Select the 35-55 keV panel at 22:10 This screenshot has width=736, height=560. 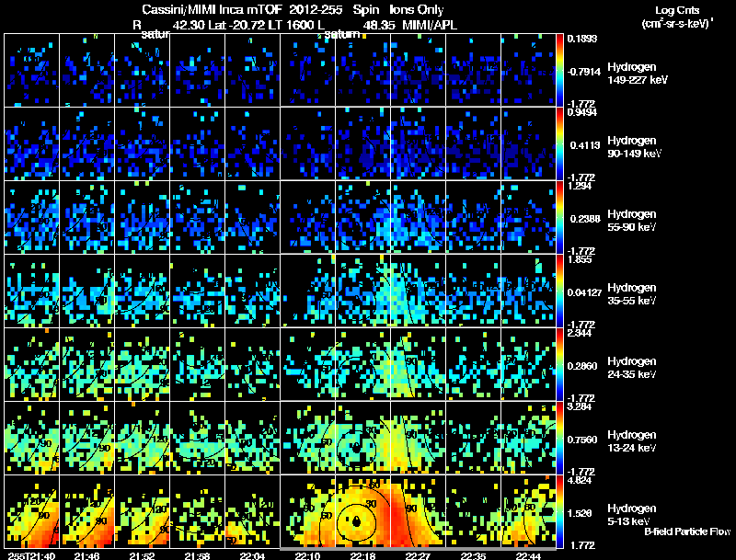(x=308, y=291)
